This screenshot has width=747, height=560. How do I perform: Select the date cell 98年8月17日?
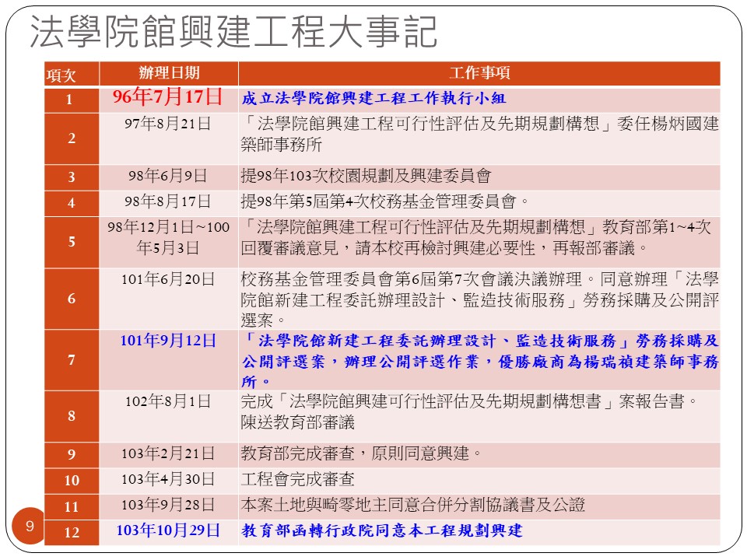(168, 201)
